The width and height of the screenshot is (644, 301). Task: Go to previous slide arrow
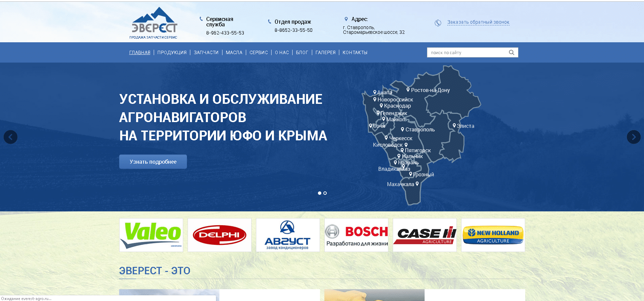pos(10,137)
